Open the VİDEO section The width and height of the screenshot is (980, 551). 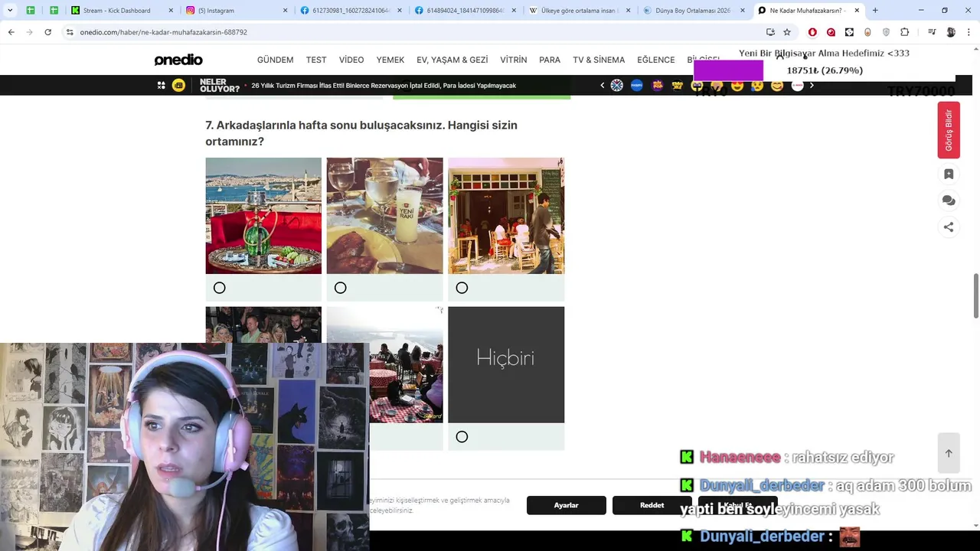[351, 60]
